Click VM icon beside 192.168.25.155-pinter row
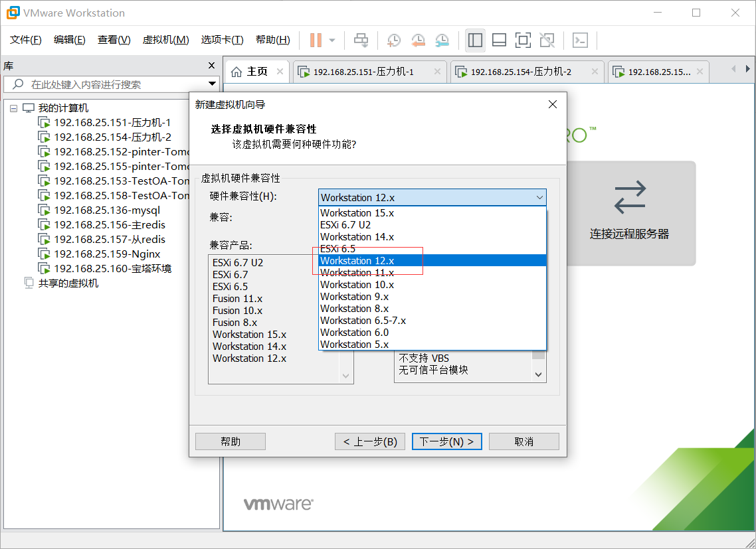Viewport: 756px width, 549px height. click(x=45, y=166)
